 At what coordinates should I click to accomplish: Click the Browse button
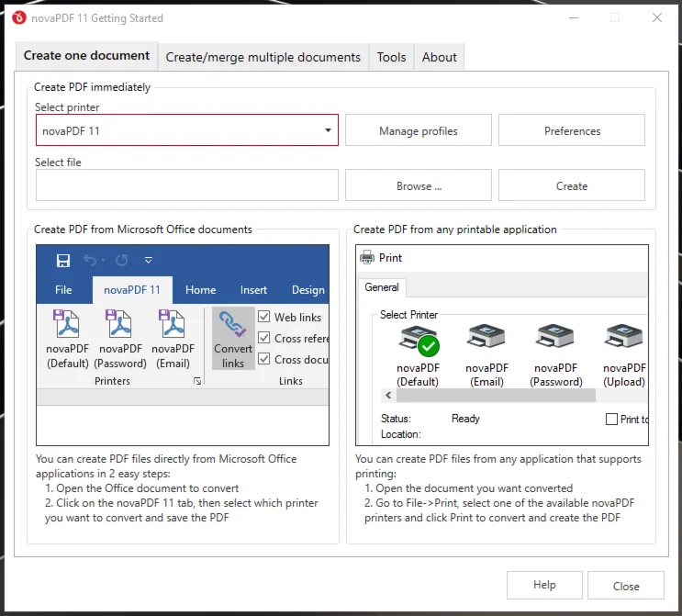(x=418, y=185)
